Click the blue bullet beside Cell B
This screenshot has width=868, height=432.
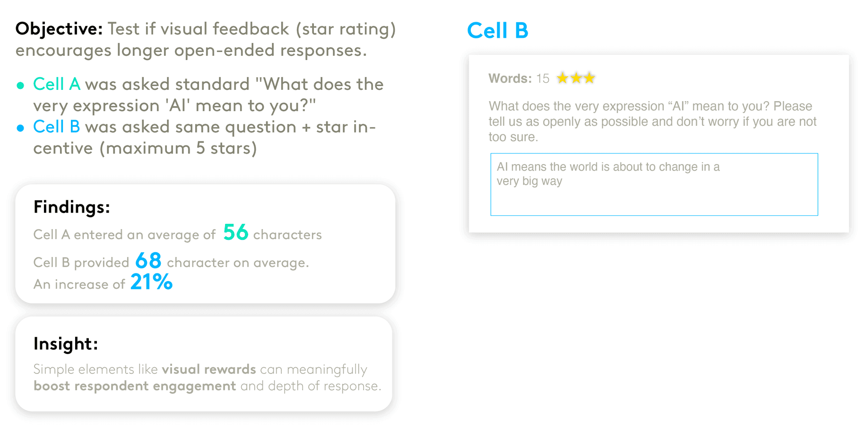[20, 128]
